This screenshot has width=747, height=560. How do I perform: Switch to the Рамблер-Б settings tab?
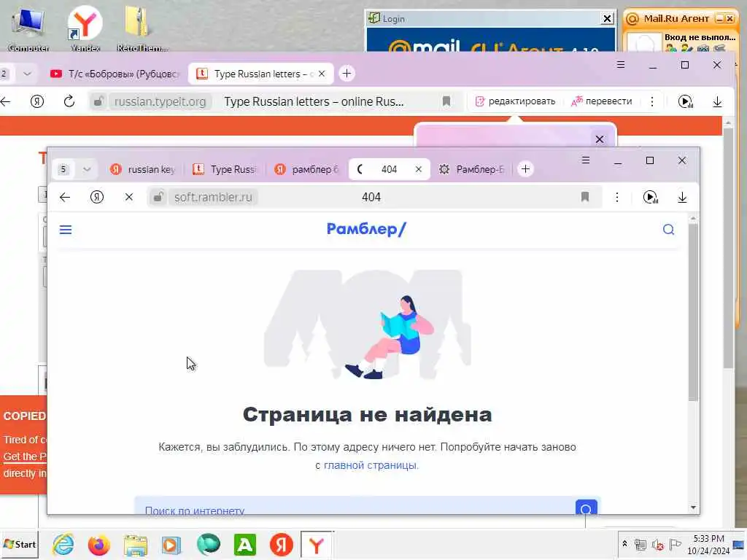(x=472, y=169)
